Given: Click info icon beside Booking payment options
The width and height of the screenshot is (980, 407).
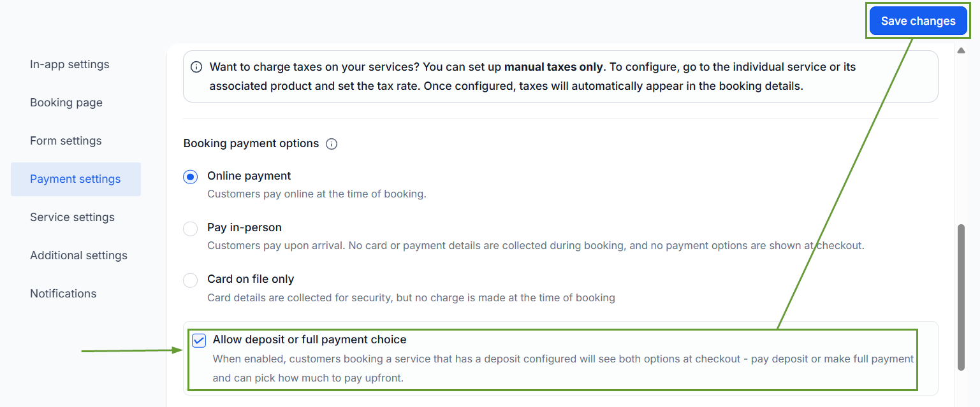Looking at the screenshot, I should click(332, 144).
